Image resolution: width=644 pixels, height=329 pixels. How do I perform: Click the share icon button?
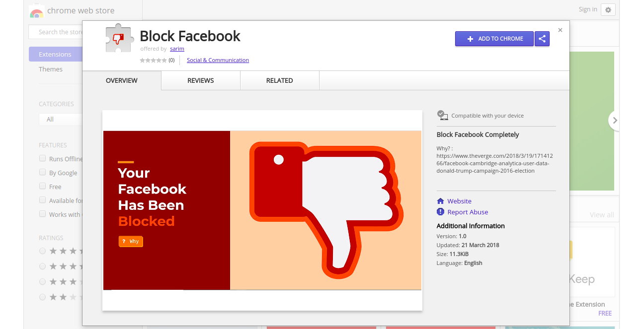point(542,39)
